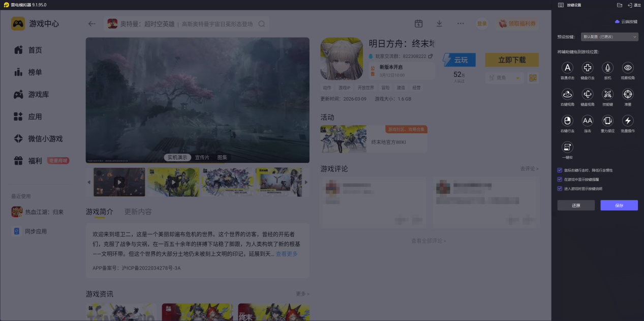Click the 动作 genre tag
The height and width of the screenshot is (321, 644).
(327, 87)
